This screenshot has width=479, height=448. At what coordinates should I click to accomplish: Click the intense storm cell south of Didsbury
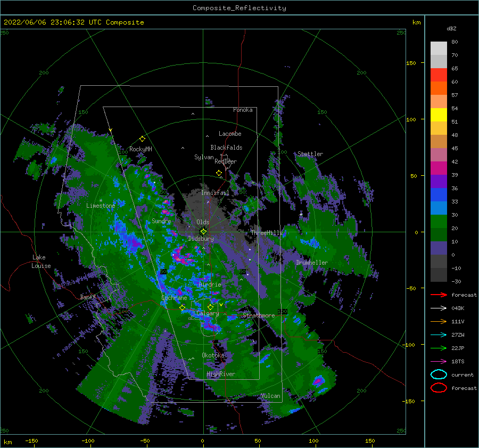[183, 257]
